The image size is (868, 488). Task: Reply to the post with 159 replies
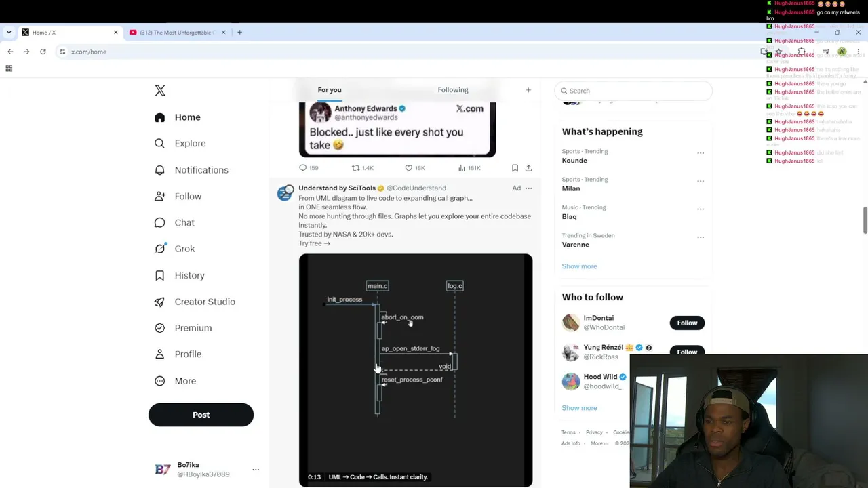[x=309, y=168]
